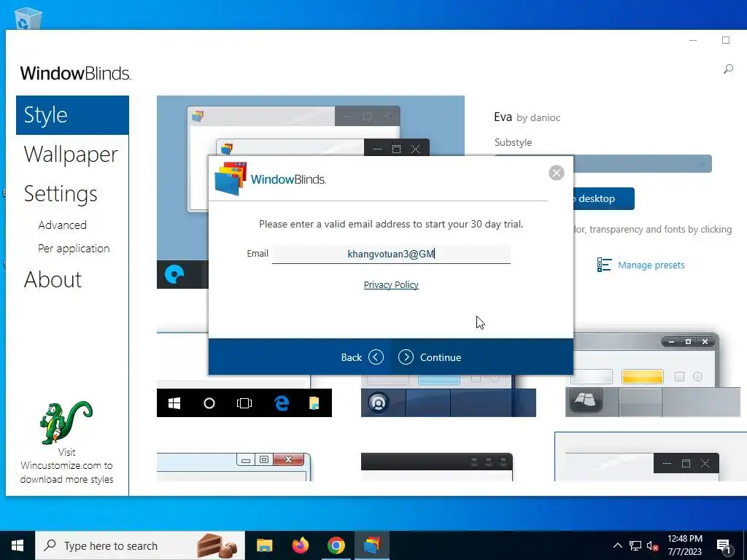Click the Apply to desktop button

(604, 198)
